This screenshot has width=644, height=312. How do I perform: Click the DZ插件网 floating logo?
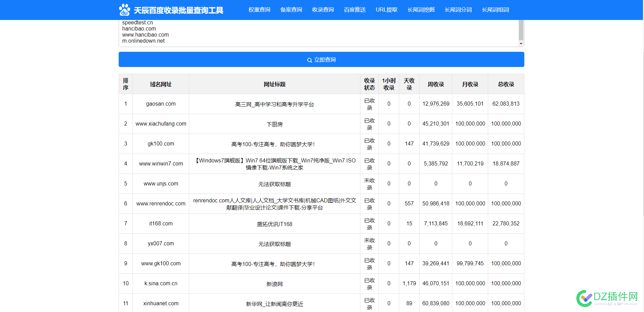click(607, 298)
